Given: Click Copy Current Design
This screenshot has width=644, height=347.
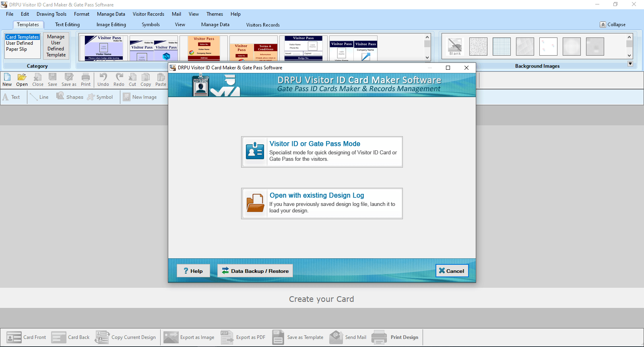Looking at the screenshot, I should click(125, 337).
